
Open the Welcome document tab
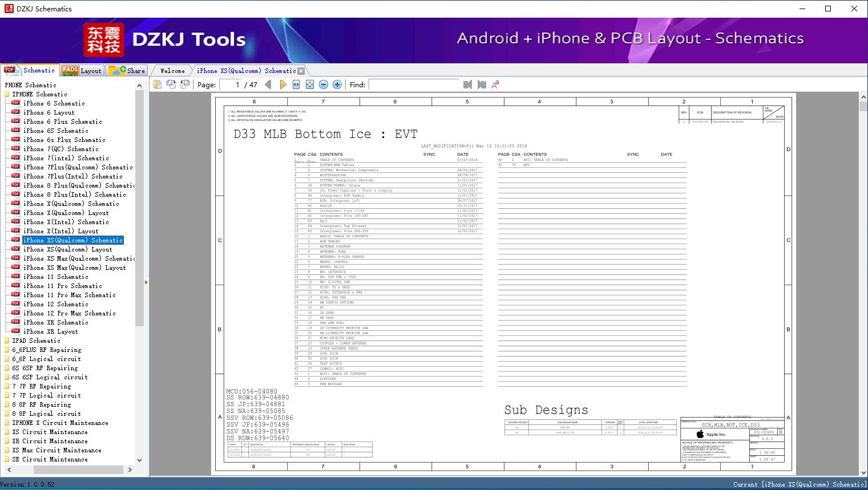coord(172,71)
